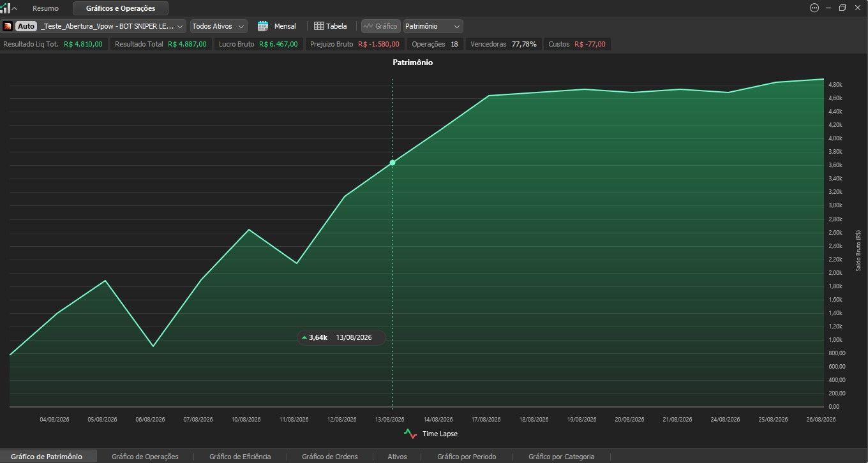This screenshot has width=868, height=463.
Task: Expand the chevron beside the app logo
Action: 15,8
